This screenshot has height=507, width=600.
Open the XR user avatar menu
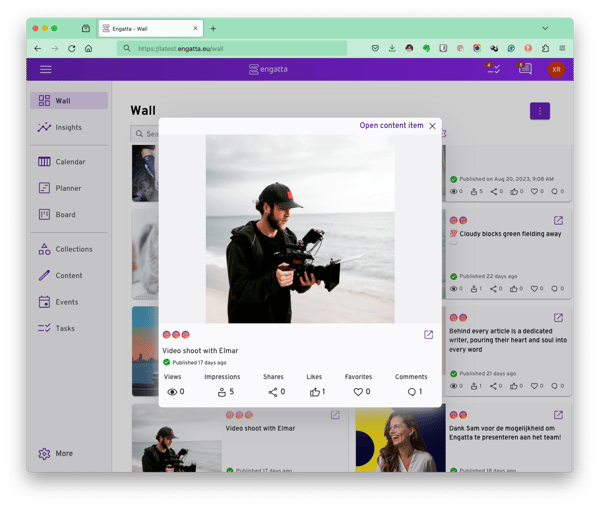pos(556,69)
